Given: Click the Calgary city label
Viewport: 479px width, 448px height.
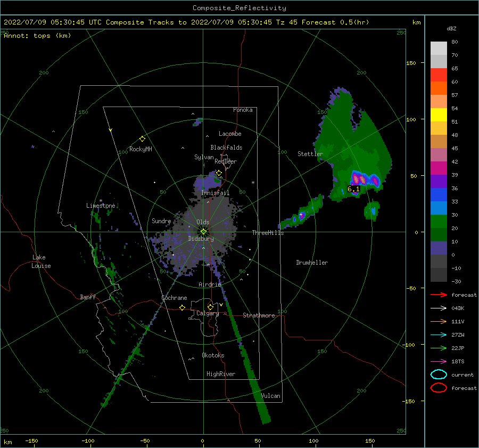Looking at the screenshot, I should [208, 313].
